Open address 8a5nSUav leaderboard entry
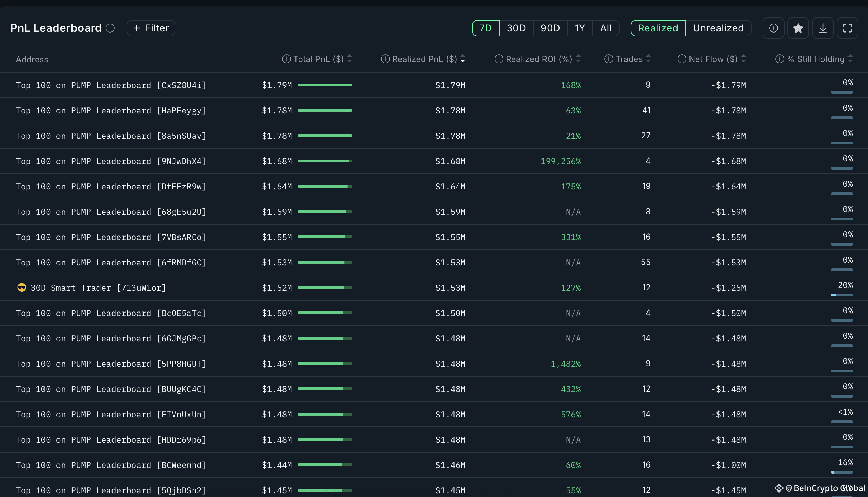 (x=111, y=136)
